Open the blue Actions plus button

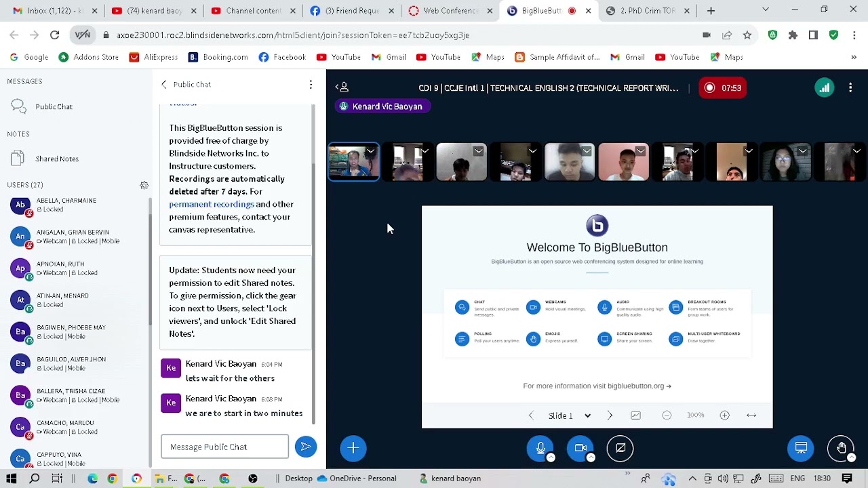[353, 448]
